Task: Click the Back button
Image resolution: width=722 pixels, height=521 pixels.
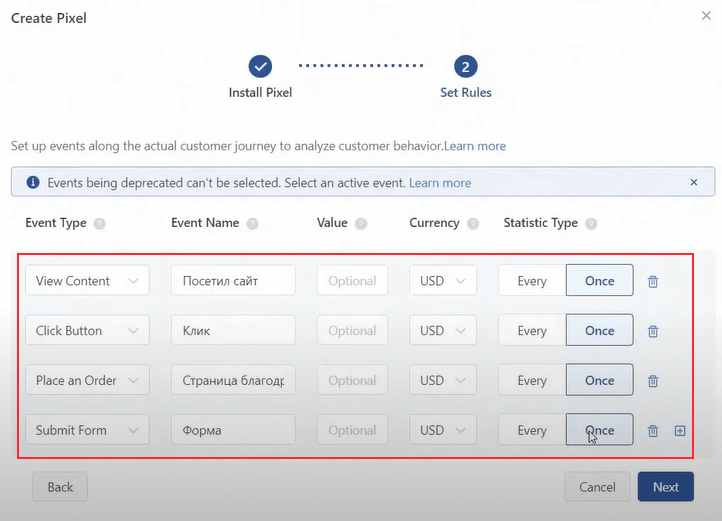Action: pos(60,487)
